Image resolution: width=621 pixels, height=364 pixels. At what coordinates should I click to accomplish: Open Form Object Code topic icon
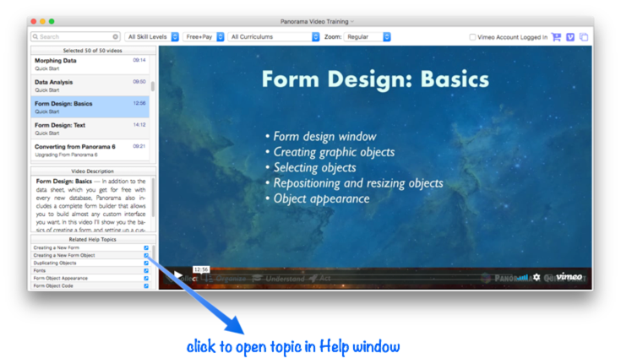pos(146,285)
